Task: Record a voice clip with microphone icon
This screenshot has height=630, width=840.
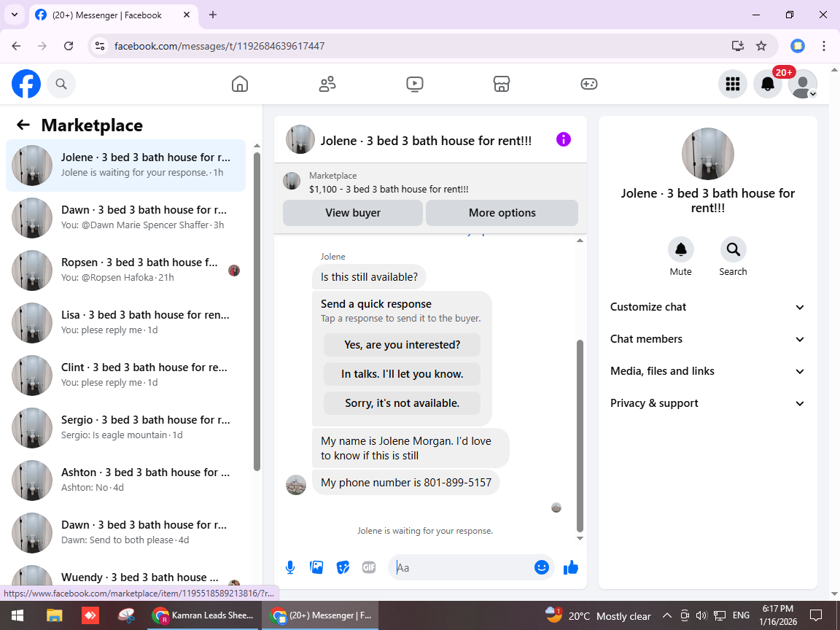Action: (289, 567)
